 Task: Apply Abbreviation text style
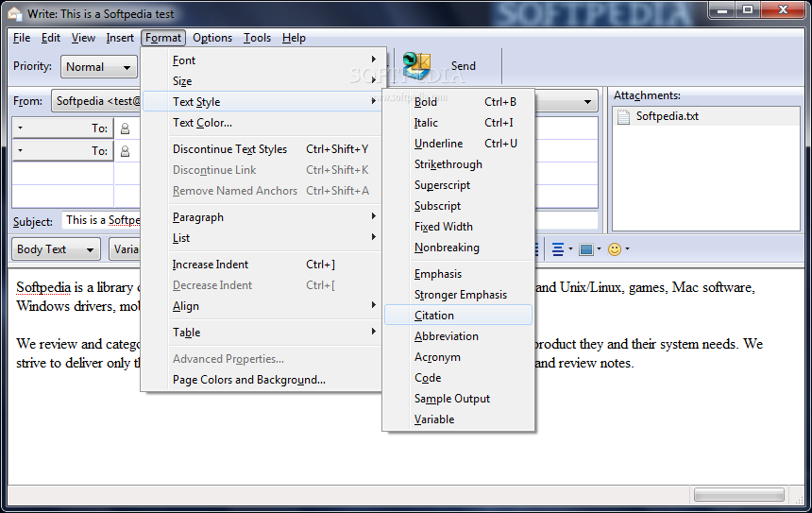[458, 336]
